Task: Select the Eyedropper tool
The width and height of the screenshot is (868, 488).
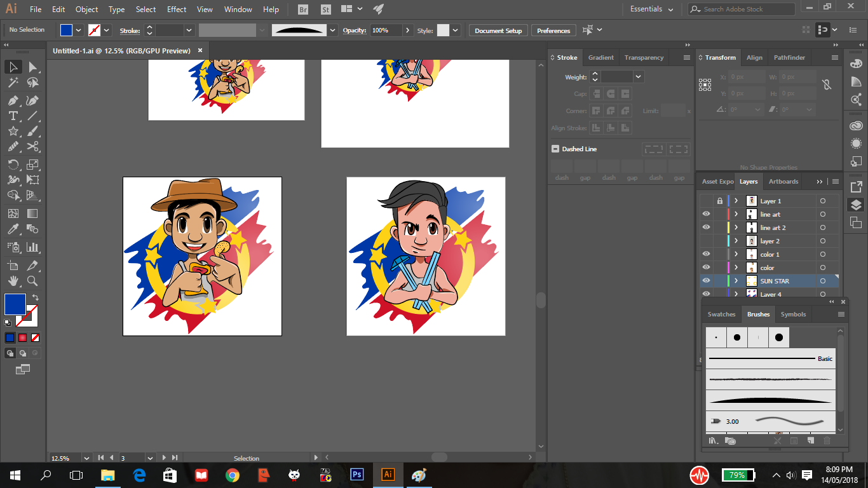Action: (13, 229)
